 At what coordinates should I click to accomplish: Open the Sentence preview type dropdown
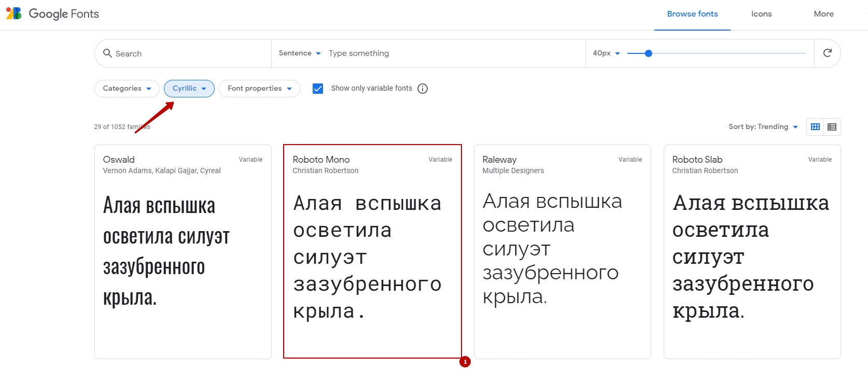click(300, 53)
